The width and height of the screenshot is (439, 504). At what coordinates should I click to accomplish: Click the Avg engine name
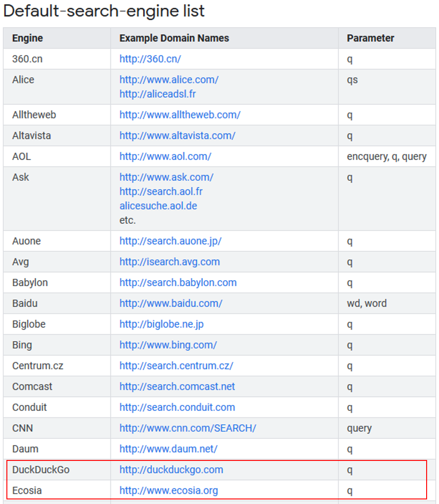coord(21,262)
